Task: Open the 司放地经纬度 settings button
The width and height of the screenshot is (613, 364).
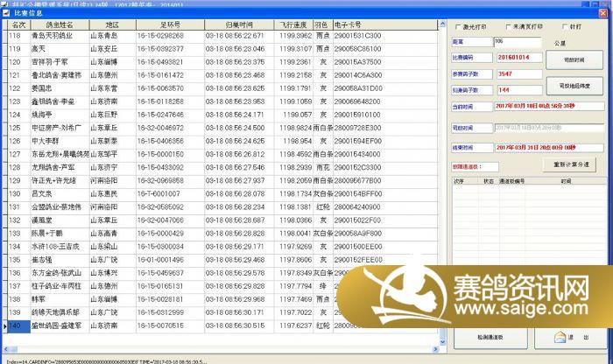Action: pyautogui.click(x=574, y=85)
